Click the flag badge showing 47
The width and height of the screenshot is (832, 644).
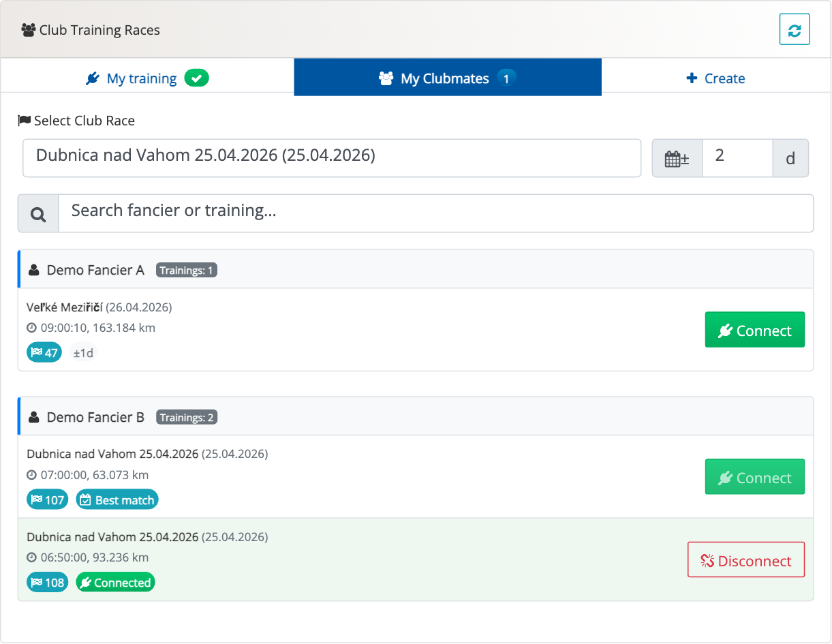coord(44,353)
